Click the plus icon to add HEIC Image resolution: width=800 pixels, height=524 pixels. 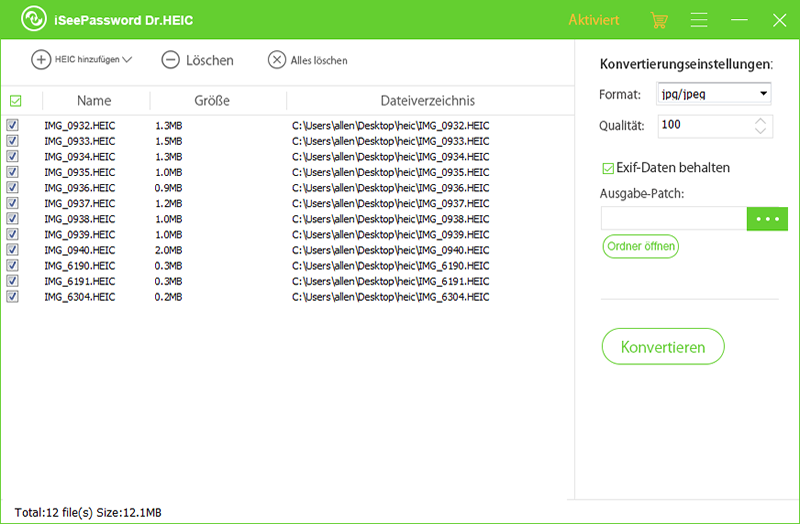(x=41, y=60)
